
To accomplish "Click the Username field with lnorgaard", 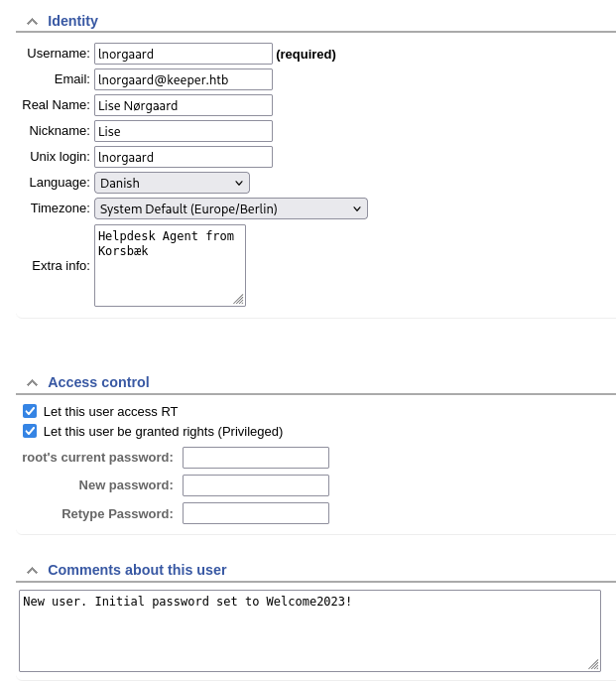I will pos(183,54).
